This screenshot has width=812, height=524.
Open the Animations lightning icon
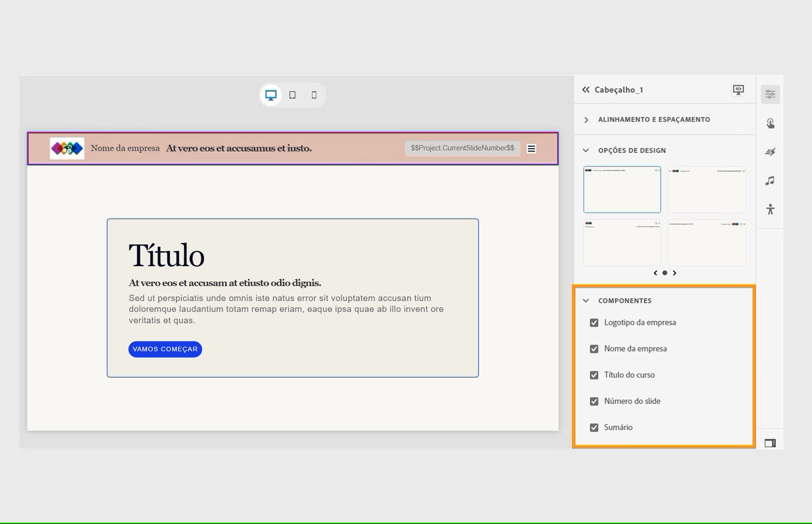pyautogui.click(x=770, y=151)
